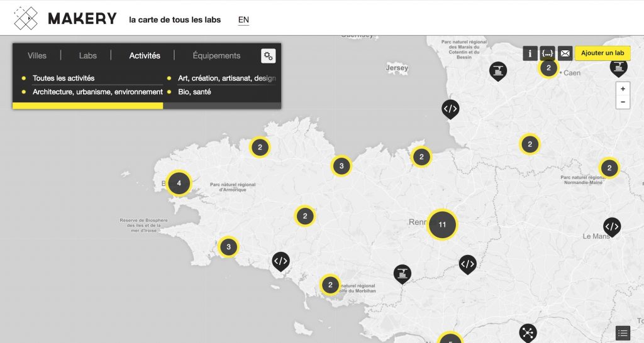This screenshot has height=343, width=644.
Task: Open the Équipements tab
Action: click(x=216, y=55)
